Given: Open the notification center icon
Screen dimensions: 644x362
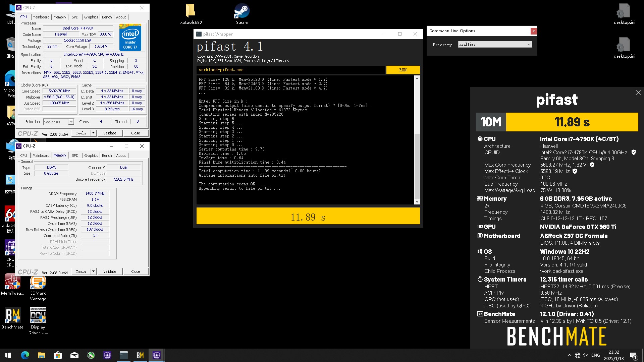Looking at the screenshot, I should pyautogui.click(x=633, y=355).
